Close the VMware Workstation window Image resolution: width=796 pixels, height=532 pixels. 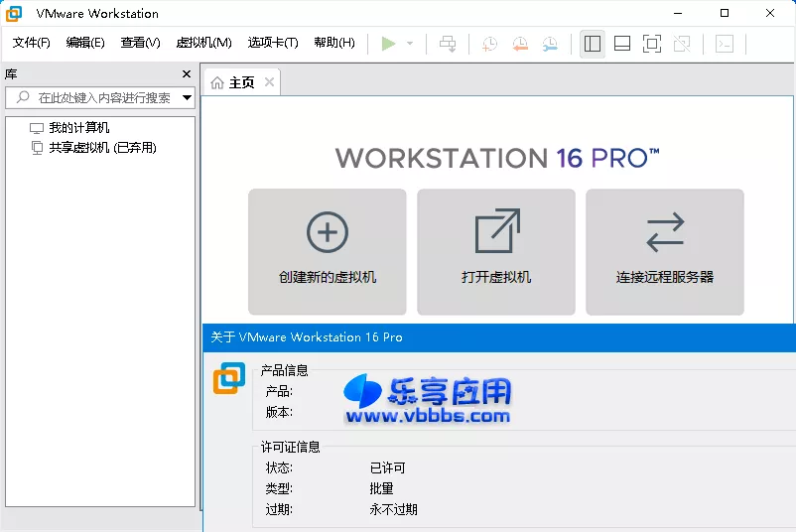(770, 13)
